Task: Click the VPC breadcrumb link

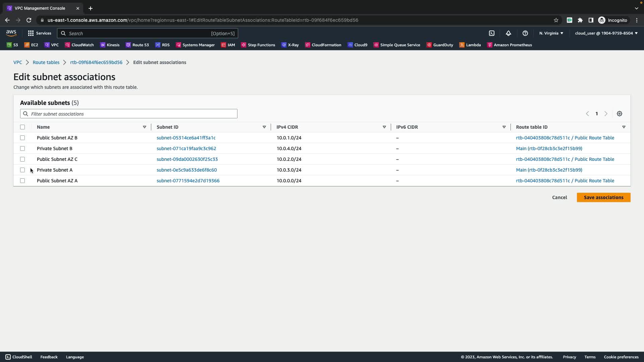Action: [x=17, y=62]
